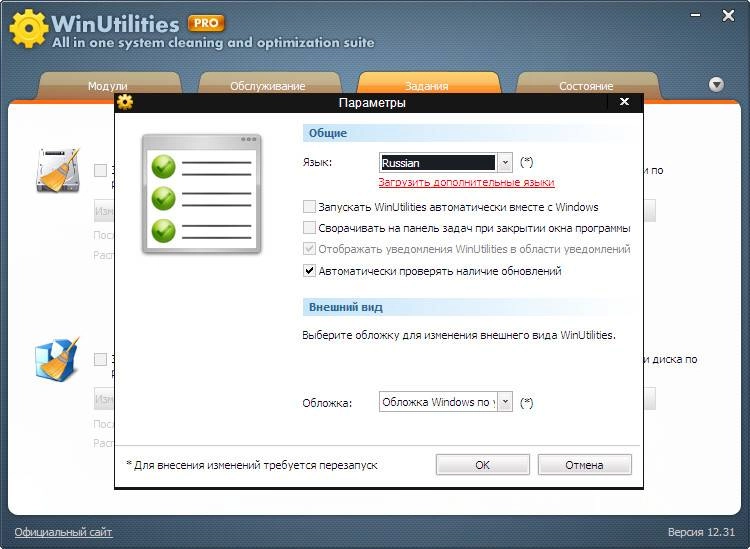Toggle Отображать уведомления WinUtilities checkbox

tap(309, 249)
